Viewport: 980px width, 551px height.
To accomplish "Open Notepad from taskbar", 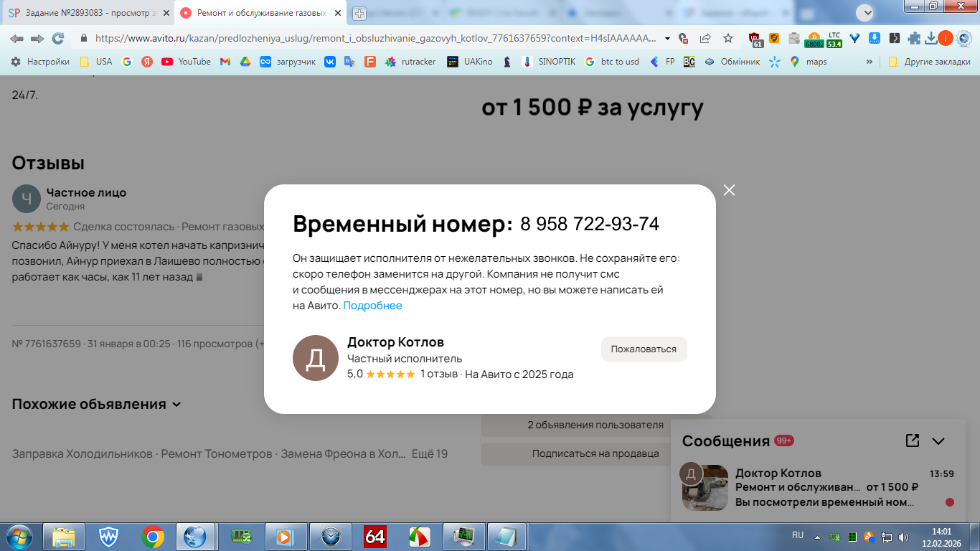I will click(507, 536).
